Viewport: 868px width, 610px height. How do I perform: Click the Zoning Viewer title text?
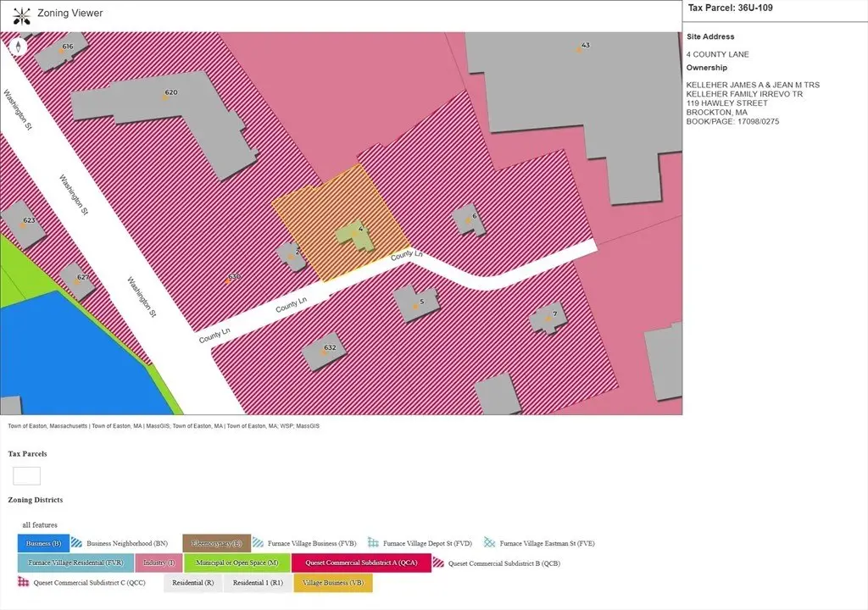70,14
